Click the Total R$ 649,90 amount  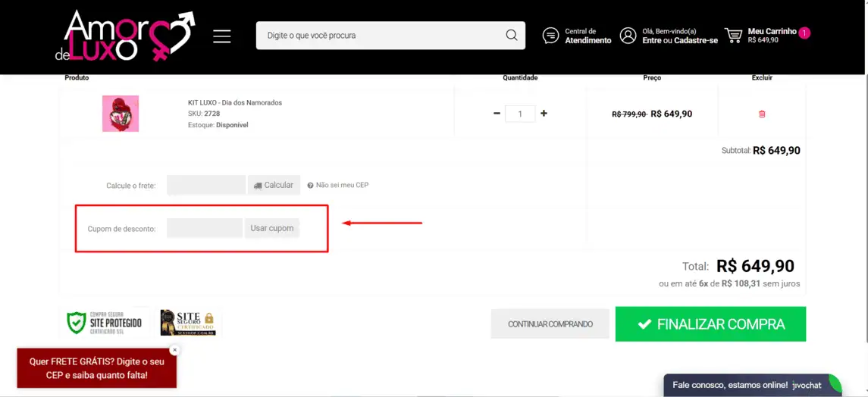click(x=755, y=266)
